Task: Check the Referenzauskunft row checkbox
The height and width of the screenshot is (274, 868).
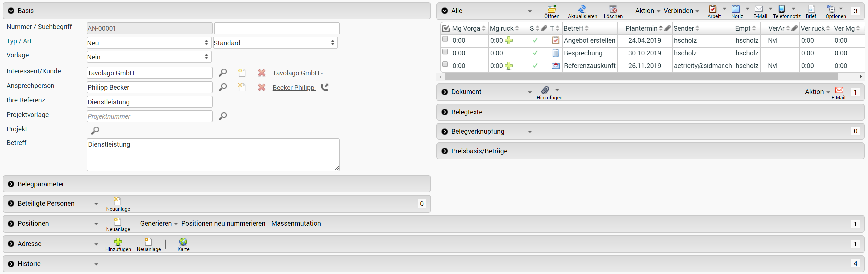Action: pos(445,64)
